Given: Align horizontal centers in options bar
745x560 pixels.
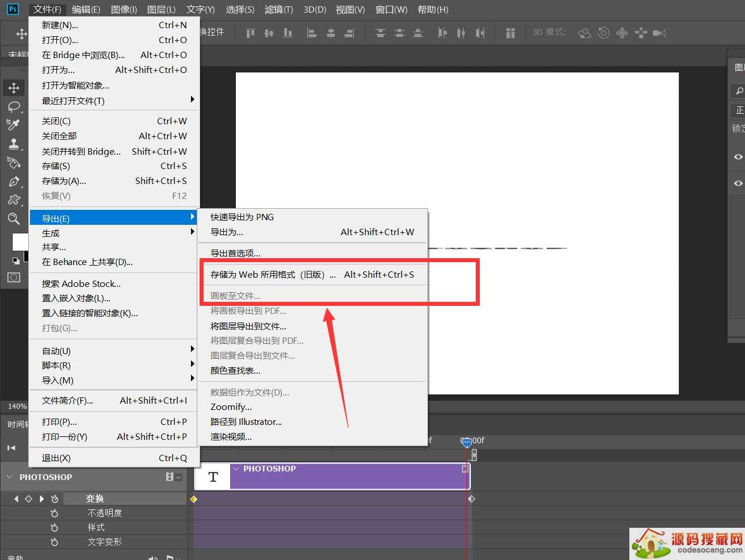Looking at the screenshot, I should (331, 33).
